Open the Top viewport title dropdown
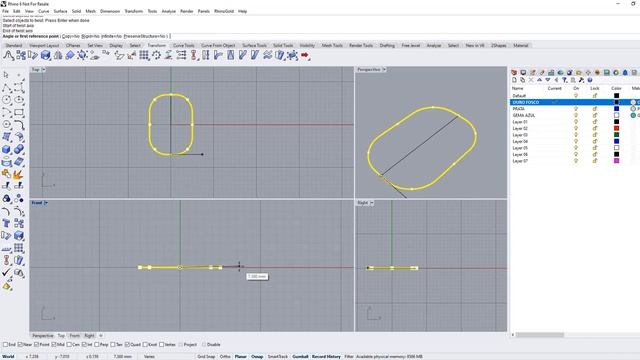 pyautogui.click(x=44, y=69)
